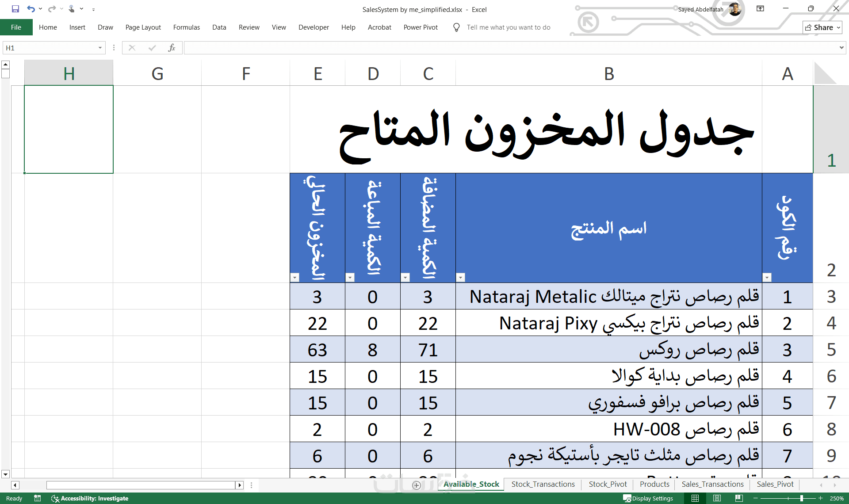Click the Undo arrow icon
This screenshot has width=849, height=504.
coord(31,9)
